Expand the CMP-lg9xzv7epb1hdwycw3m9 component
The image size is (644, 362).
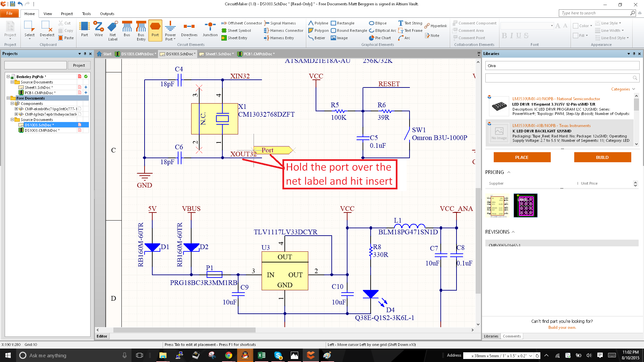click(x=16, y=114)
